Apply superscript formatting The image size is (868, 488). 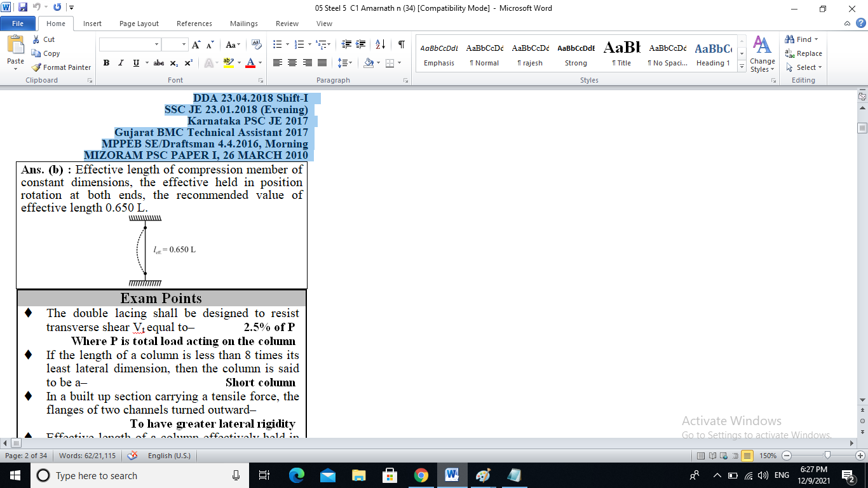click(189, 63)
